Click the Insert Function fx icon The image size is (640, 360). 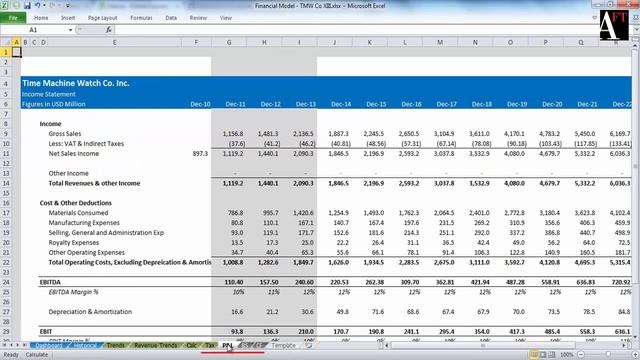[x=109, y=30]
